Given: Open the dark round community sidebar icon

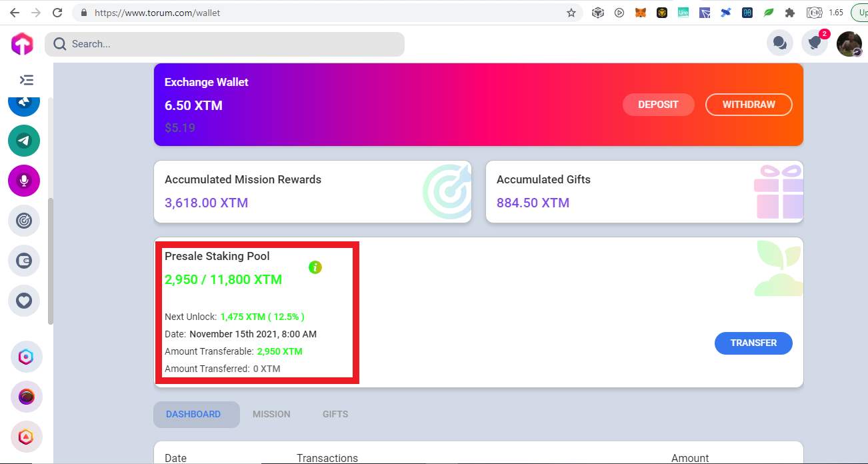Looking at the screenshot, I should pos(26,397).
